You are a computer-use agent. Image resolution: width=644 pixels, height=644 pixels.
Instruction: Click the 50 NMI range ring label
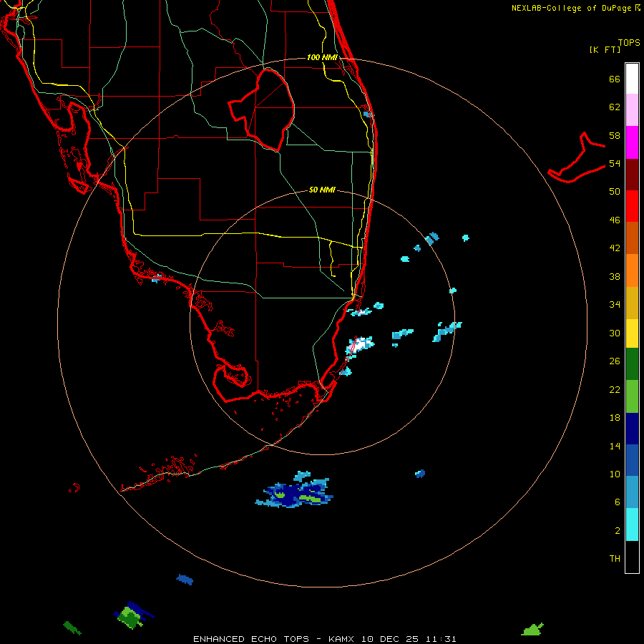322,190
